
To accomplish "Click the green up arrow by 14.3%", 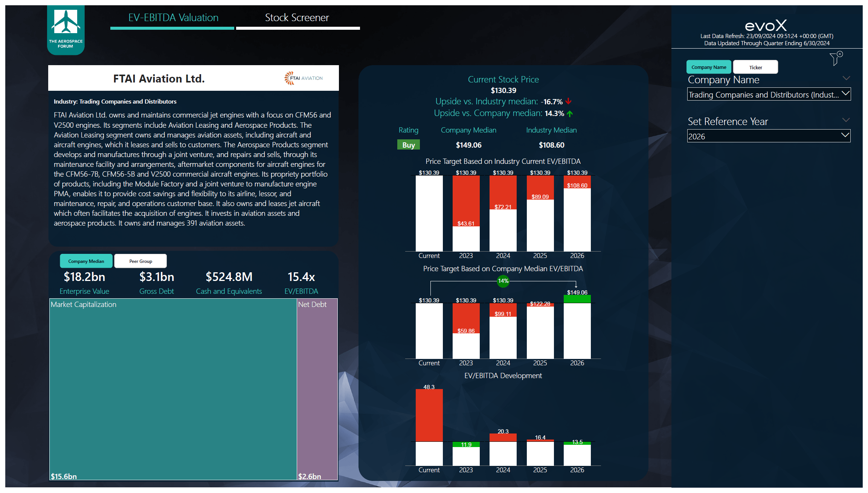I will 570,113.
